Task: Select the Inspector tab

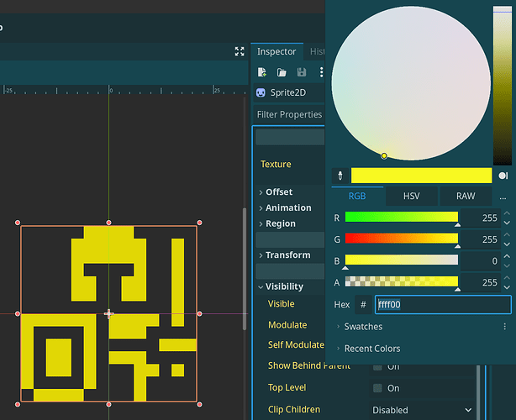Action: 276,51
